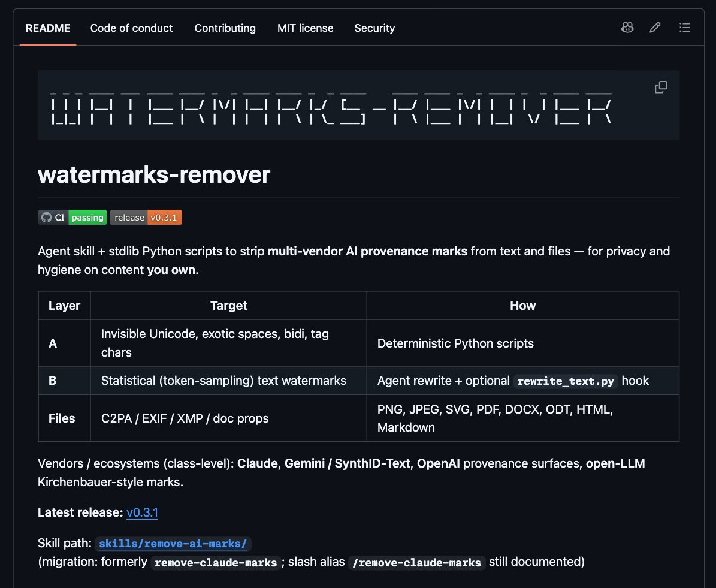The image size is (716, 588).
Task: Open the v0.3.1 latest release link
Action: pos(142,512)
